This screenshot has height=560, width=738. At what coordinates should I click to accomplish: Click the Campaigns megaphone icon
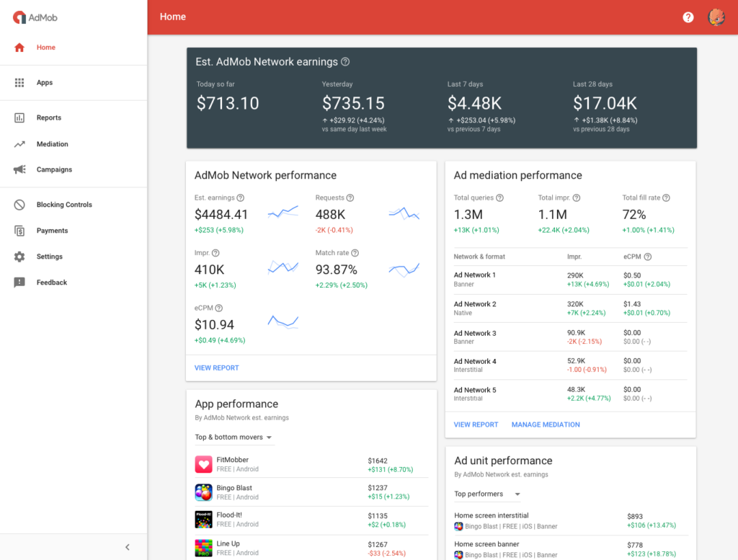(x=19, y=170)
